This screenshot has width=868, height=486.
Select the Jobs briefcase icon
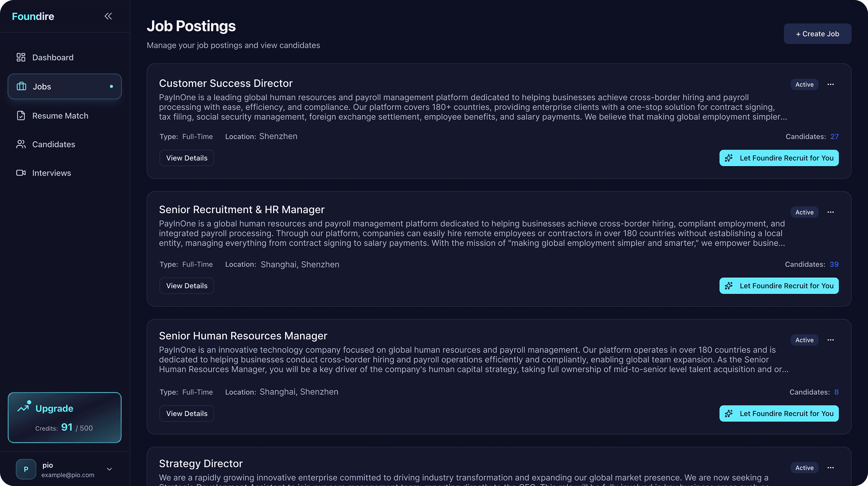pyautogui.click(x=21, y=86)
